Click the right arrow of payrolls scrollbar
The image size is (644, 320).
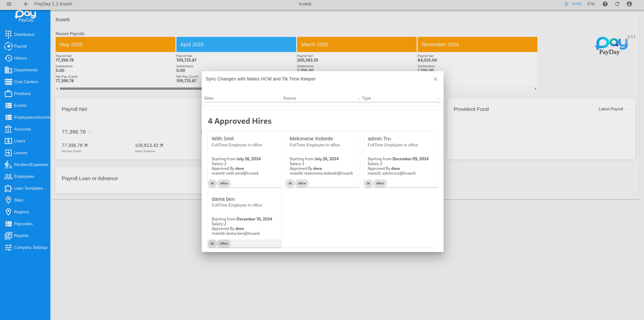[x=536, y=89]
